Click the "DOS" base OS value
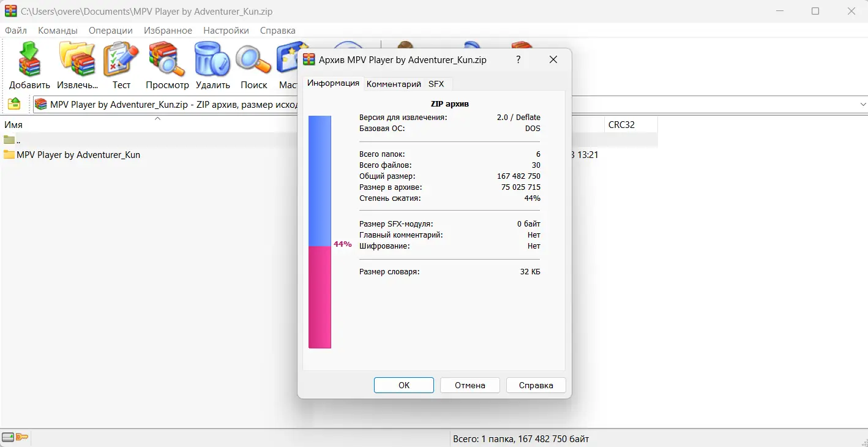868x447 pixels. [533, 129]
